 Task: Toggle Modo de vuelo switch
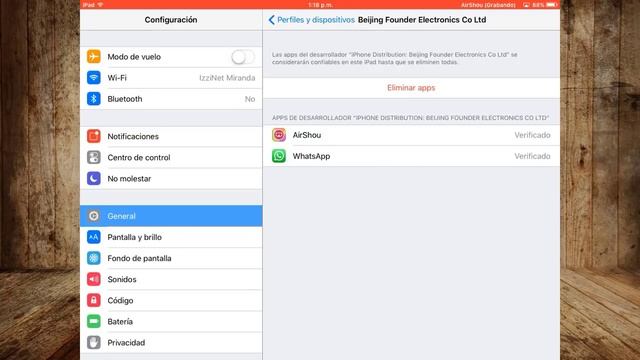pyautogui.click(x=243, y=57)
